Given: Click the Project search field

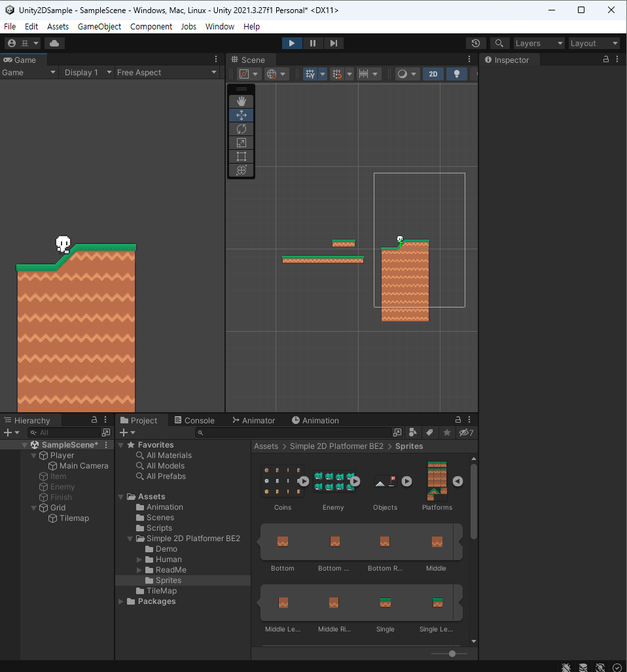Looking at the screenshot, I should click(294, 433).
